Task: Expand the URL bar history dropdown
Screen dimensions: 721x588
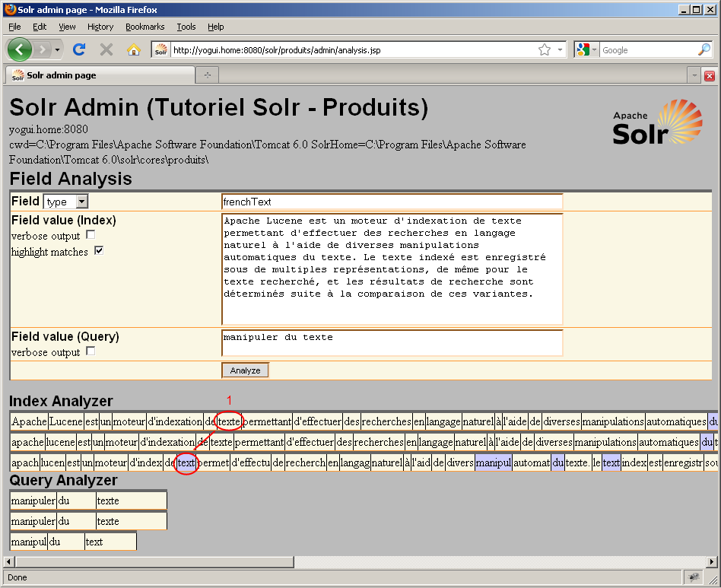Action: pyautogui.click(x=561, y=49)
